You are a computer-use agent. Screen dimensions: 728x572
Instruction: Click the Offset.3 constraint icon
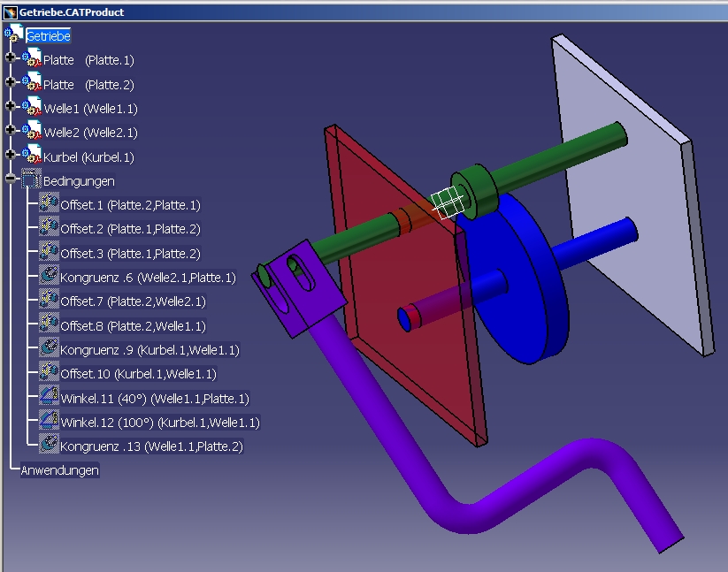point(49,251)
